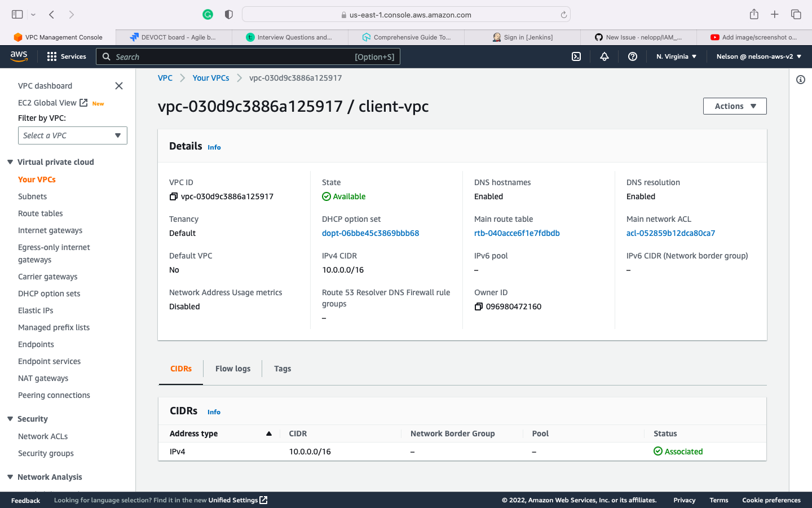Go to Subnets in the sidebar
This screenshot has width=812, height=508.
click(x=32, y=196)
